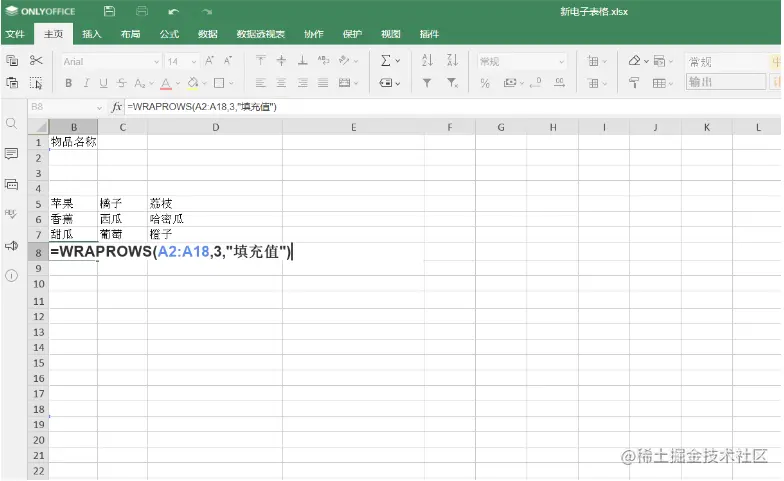Image resolution: width=784 pixels, height=481 pixels.
Task: Toggle bold formatting
Action: 68,83
